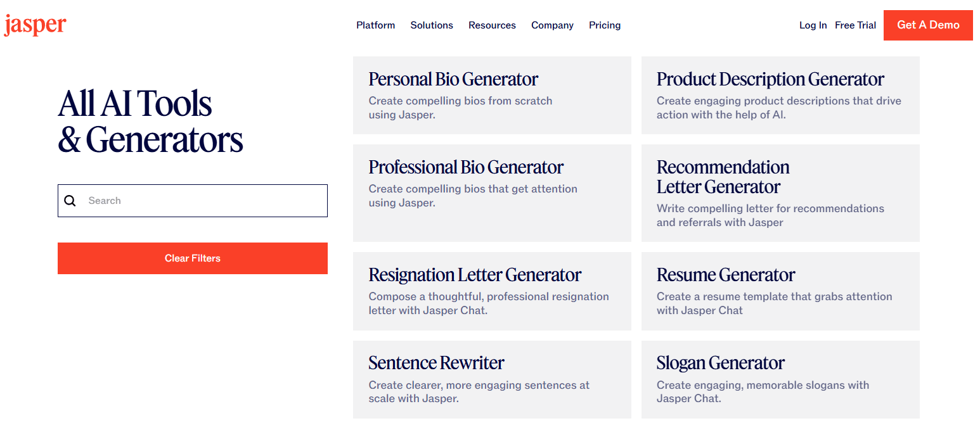This screenshot has height=423, width=980.
Task: Open the Company menu
Action: 552,25
